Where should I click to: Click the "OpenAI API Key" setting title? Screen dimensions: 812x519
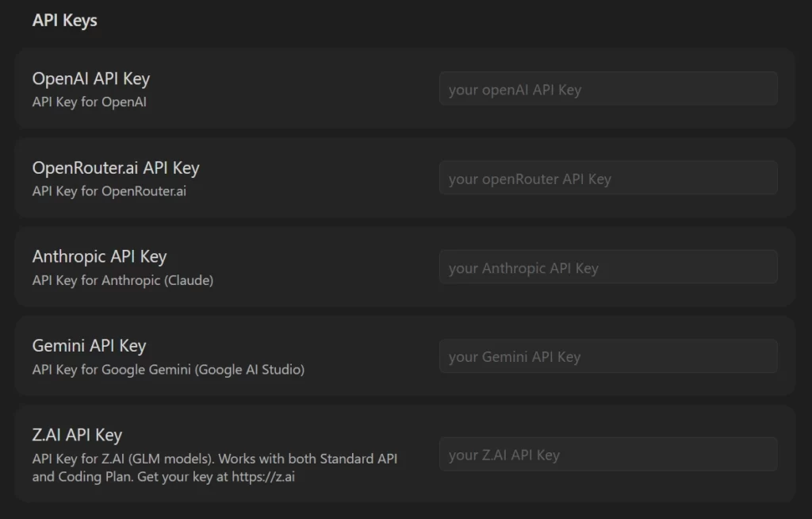point(91,79)
